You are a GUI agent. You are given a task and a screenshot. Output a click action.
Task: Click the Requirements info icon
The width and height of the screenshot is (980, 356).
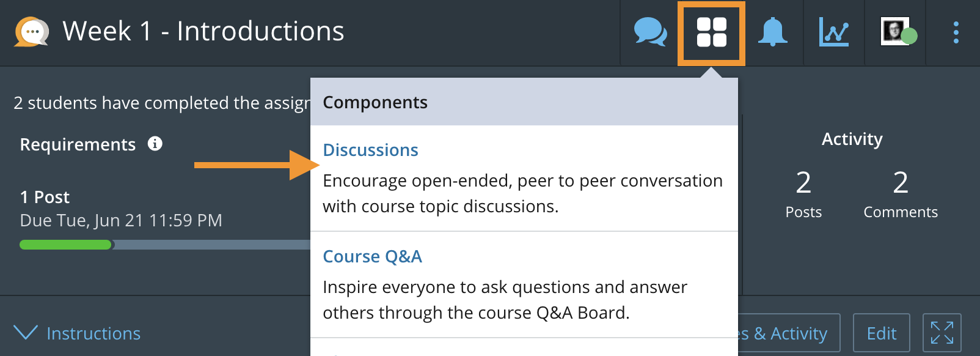(x=155, y=144)
